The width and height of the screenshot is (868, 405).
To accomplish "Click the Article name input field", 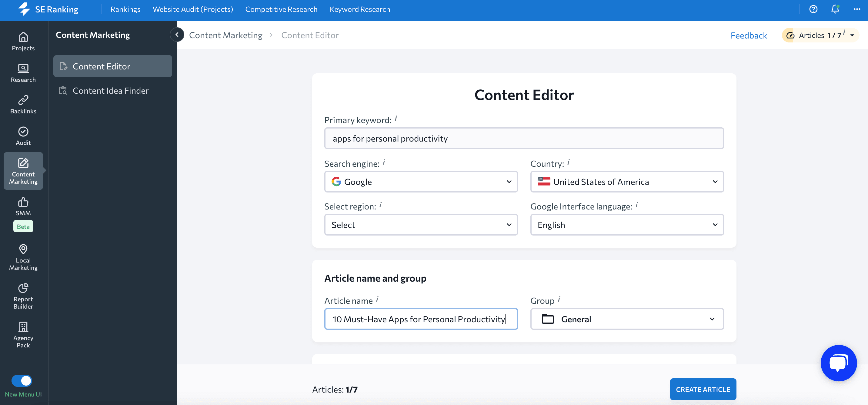I will click(x=421, y=319).
